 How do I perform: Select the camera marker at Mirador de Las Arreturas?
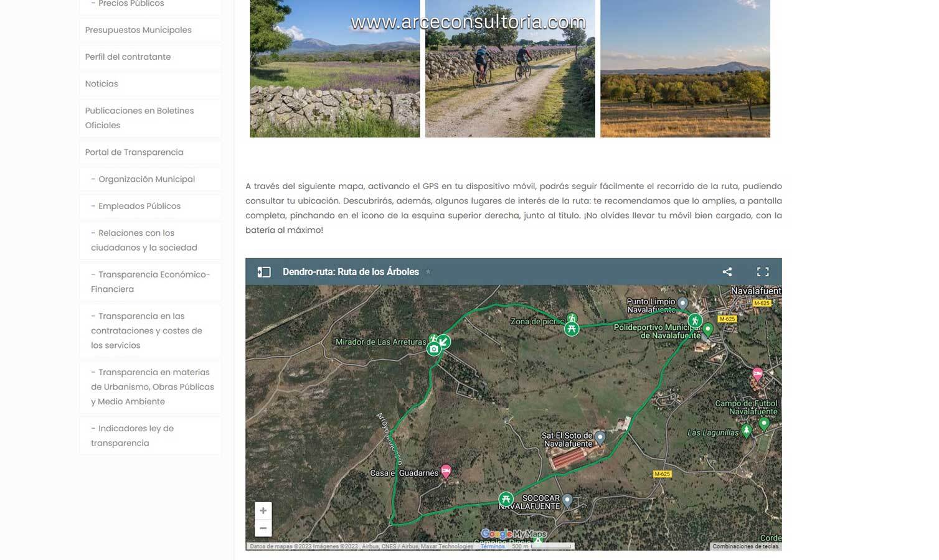[x=434, y=349]
